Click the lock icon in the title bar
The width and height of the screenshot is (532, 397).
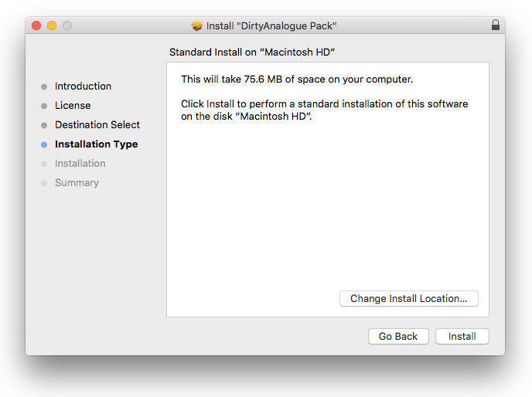coord(496,25)
